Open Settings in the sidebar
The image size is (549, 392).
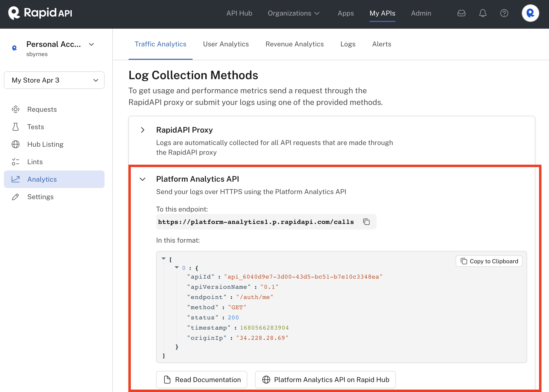pyautogui.click(x=54, y=197)
